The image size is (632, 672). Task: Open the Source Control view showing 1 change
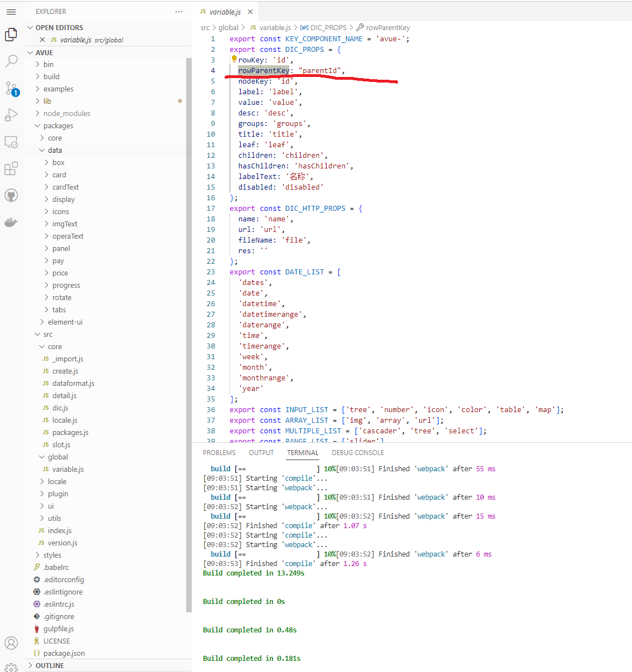(x=11, y=89)
